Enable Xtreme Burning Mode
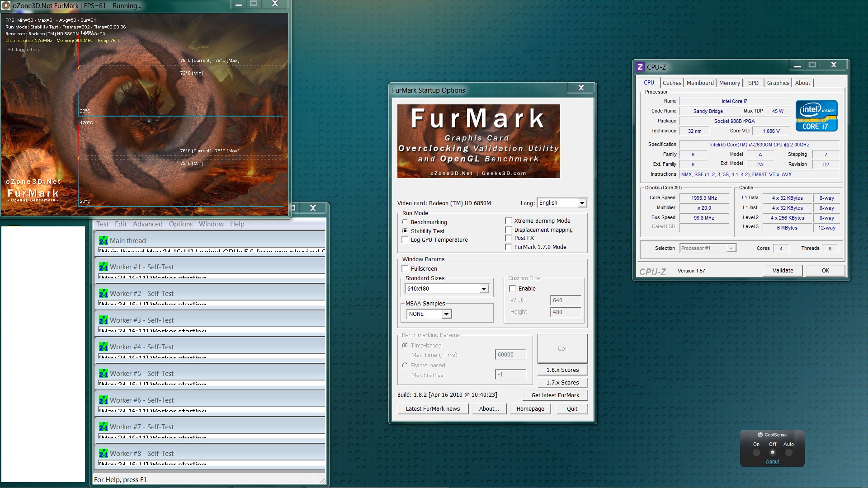 pos(509,221)
